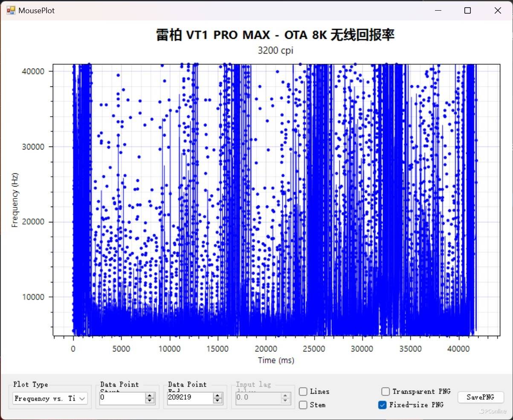Click the chart title mentioning VT1 PRO MAX
The height and width of the screenshot is (420, 513).
[275, 35]
